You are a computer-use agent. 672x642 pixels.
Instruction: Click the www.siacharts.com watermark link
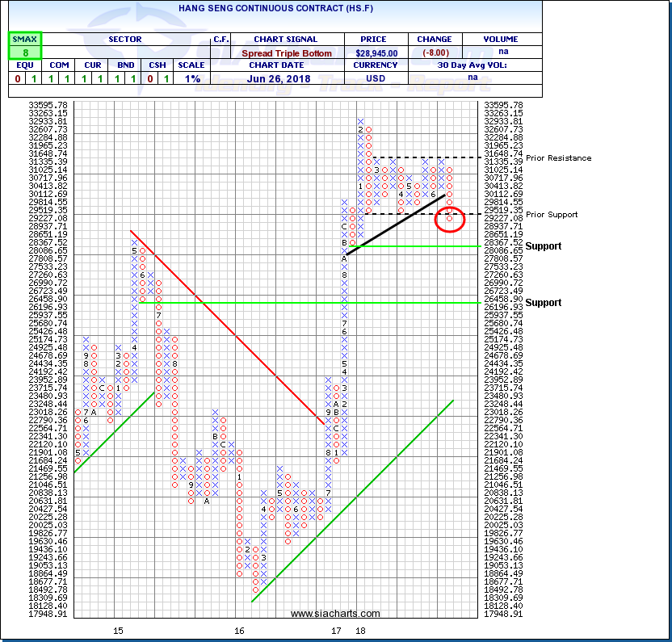coord(335,614)
